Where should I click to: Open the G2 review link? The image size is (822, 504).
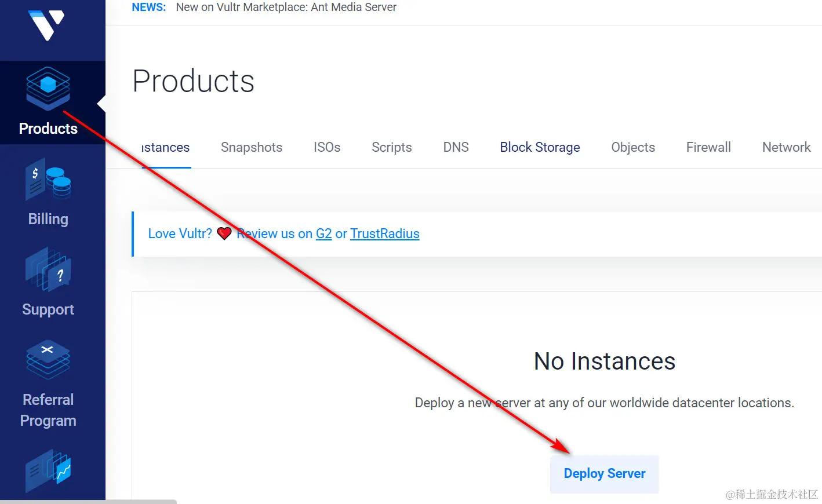(x=323, y=233)
